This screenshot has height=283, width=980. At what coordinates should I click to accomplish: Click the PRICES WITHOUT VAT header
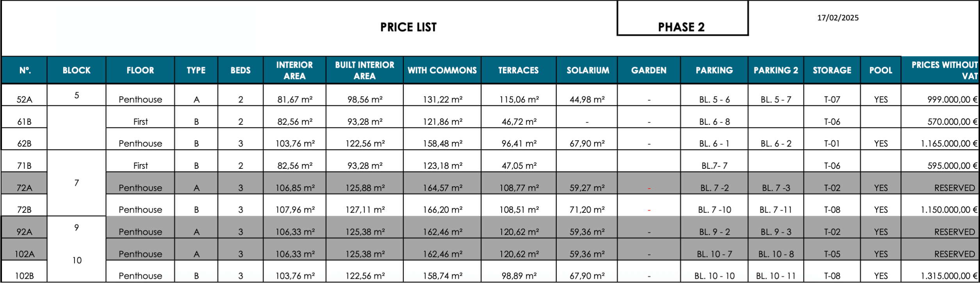point(940,70)
